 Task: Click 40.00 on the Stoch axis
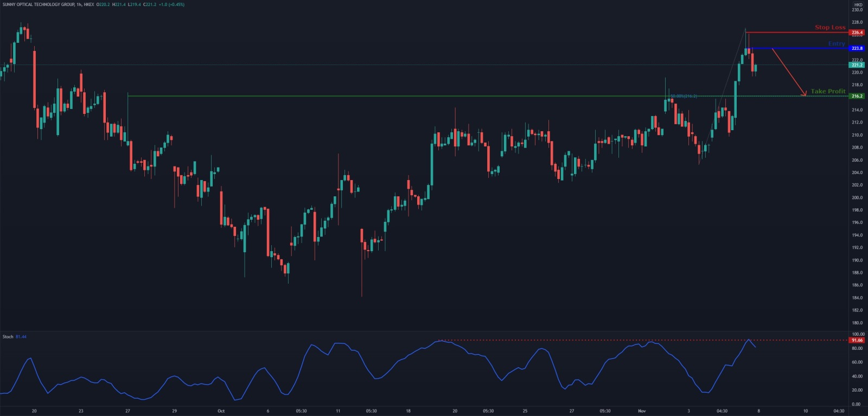click(x=857, y=376)
